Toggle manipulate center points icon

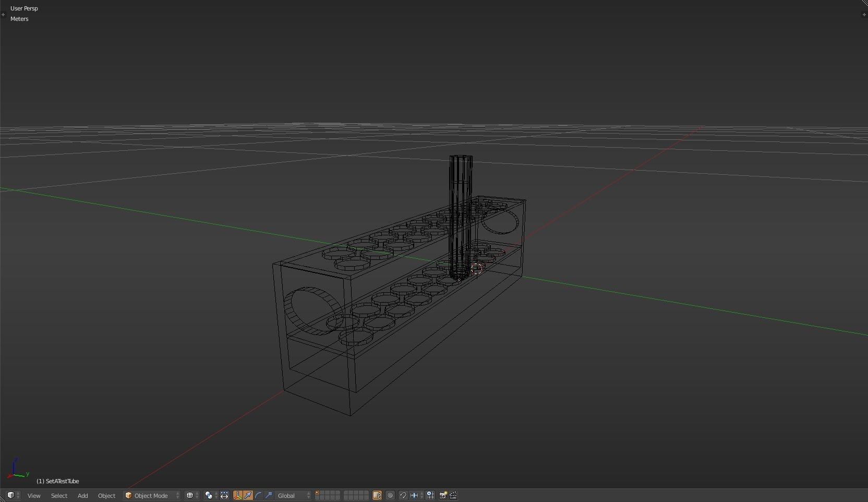[x=224, y=495]
